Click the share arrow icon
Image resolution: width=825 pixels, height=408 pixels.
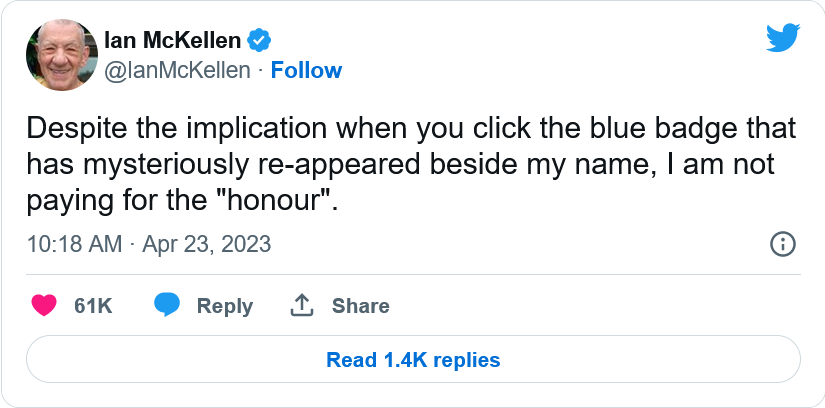(302, 305)
